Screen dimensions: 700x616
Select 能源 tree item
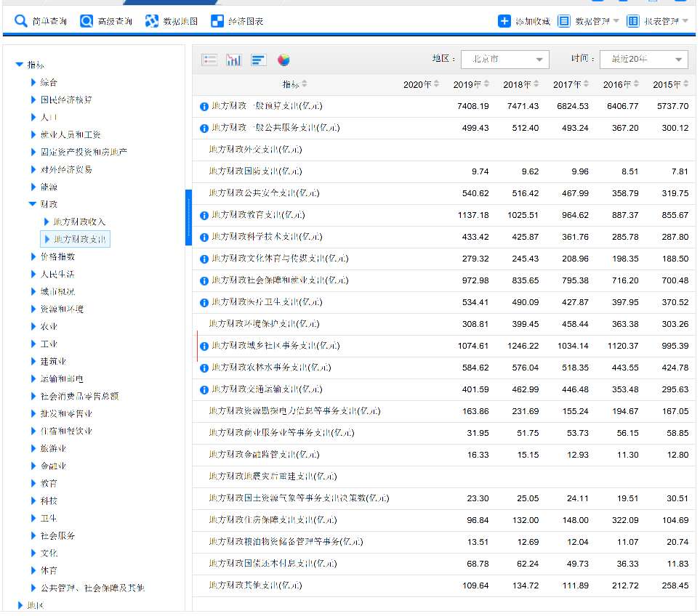[49, 187]
